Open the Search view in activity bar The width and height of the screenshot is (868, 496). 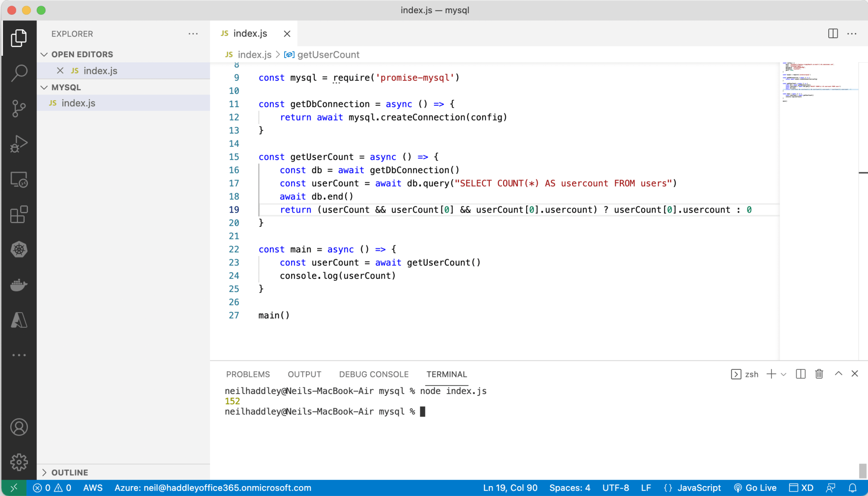pos(19,73)
